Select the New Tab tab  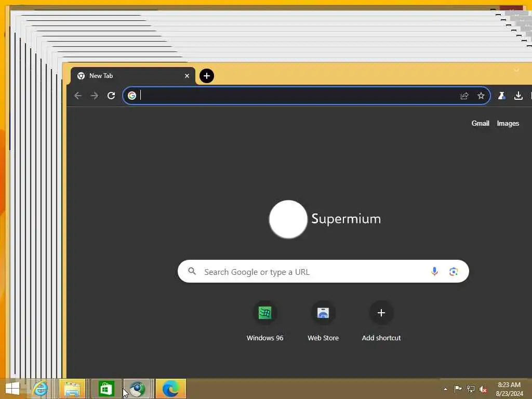tap(132, 76)
